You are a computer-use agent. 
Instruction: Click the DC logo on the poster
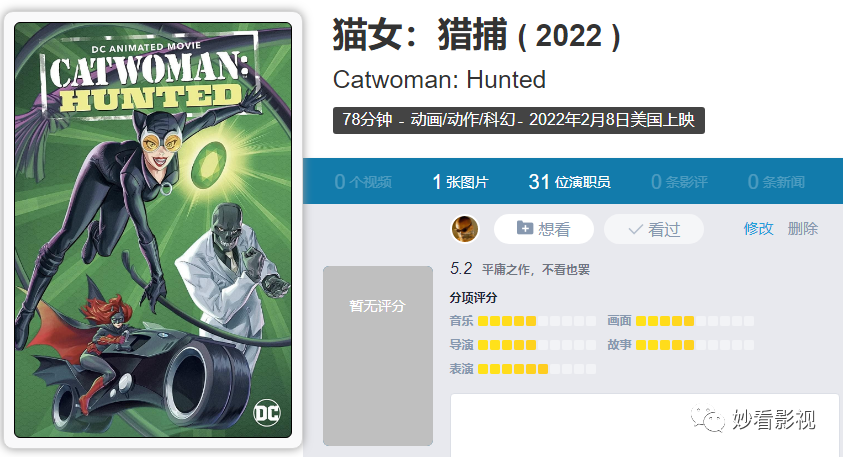[267, 413]
